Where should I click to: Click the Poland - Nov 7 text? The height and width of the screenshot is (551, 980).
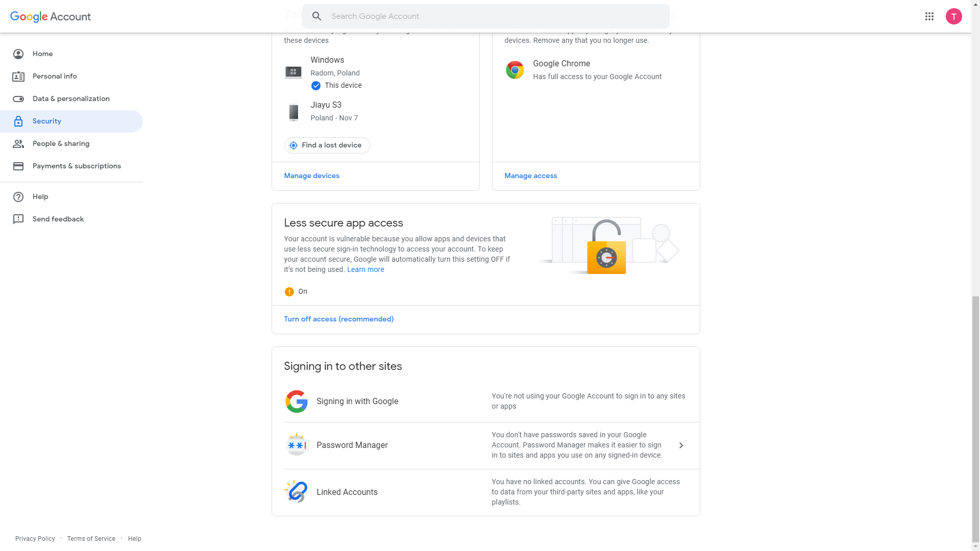coord(334,118)
